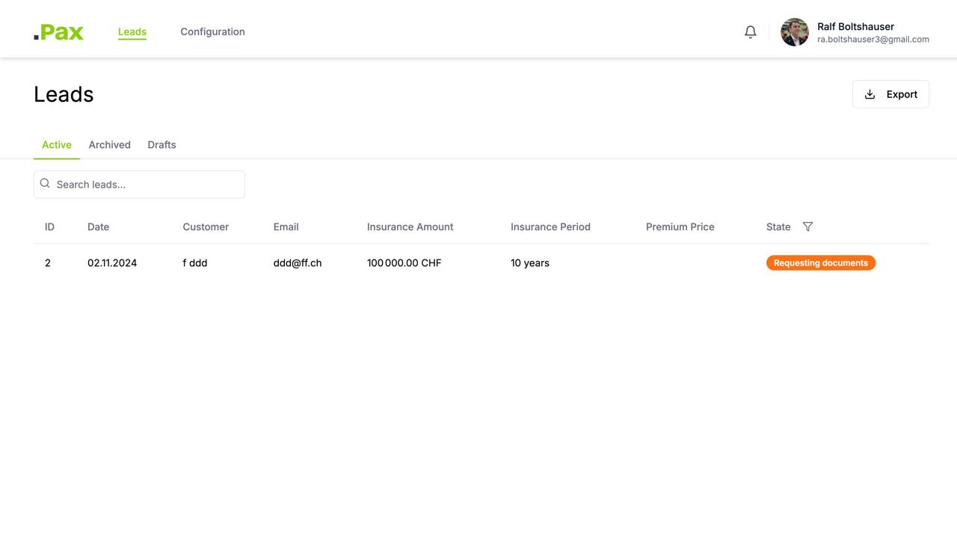Select the Active tab

tap(57, 145)
